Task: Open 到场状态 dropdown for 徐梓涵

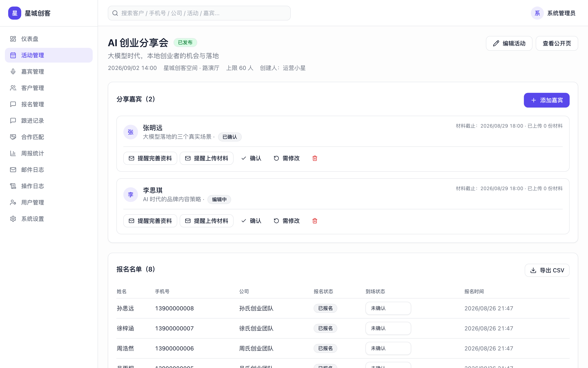Action: 388,328
